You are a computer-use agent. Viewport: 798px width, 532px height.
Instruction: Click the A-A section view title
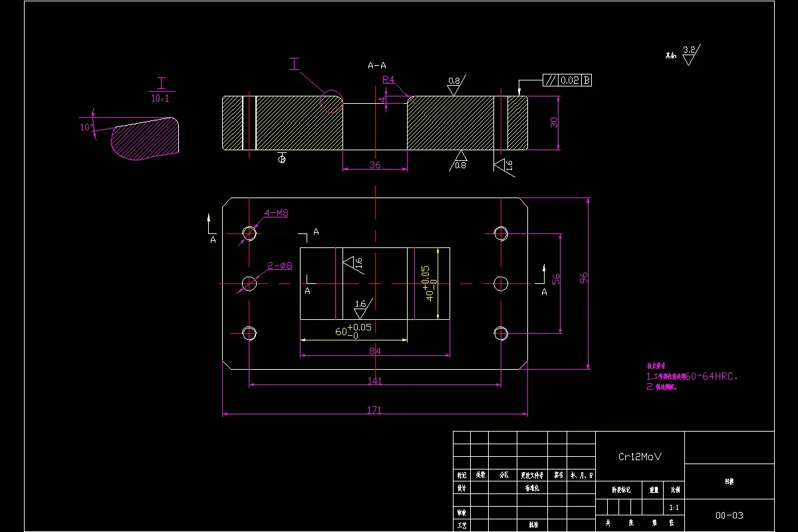click(x=377, y=65)
